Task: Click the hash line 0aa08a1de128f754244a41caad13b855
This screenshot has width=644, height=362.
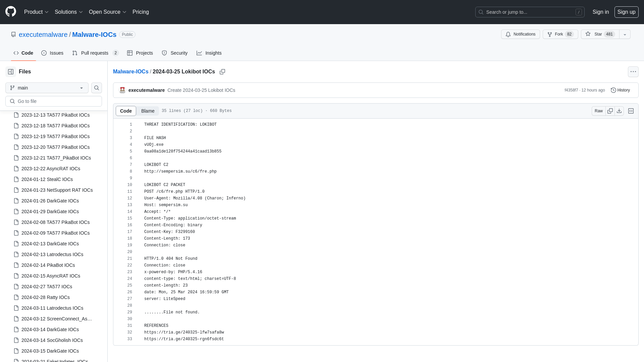Action: pos(183,152)
